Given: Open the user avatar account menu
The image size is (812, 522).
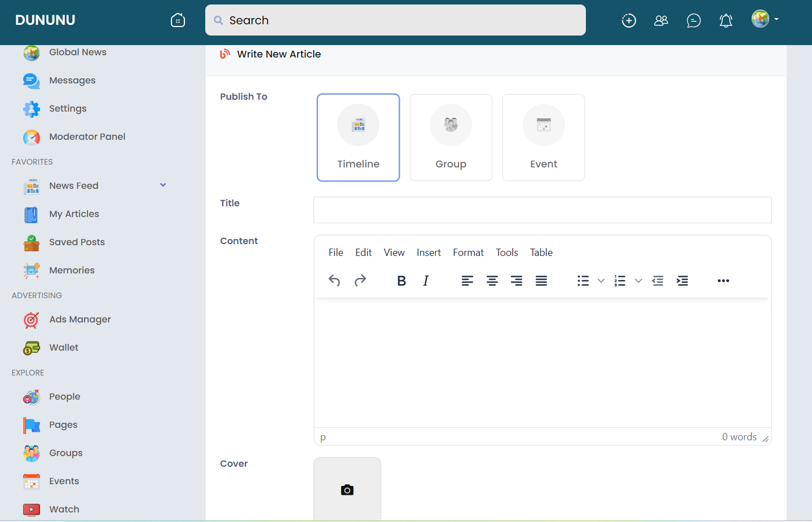Looking at the screenshot, I should tap(765, 19).
